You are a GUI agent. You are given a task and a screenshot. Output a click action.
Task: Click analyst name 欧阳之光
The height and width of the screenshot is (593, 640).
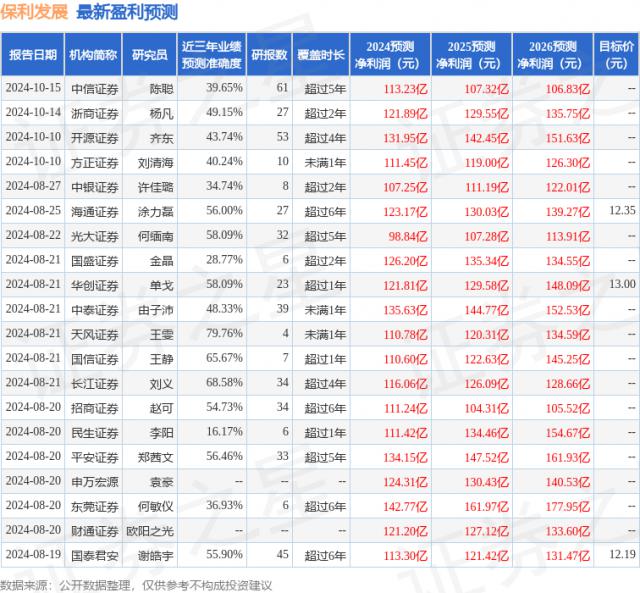(150, 531)
